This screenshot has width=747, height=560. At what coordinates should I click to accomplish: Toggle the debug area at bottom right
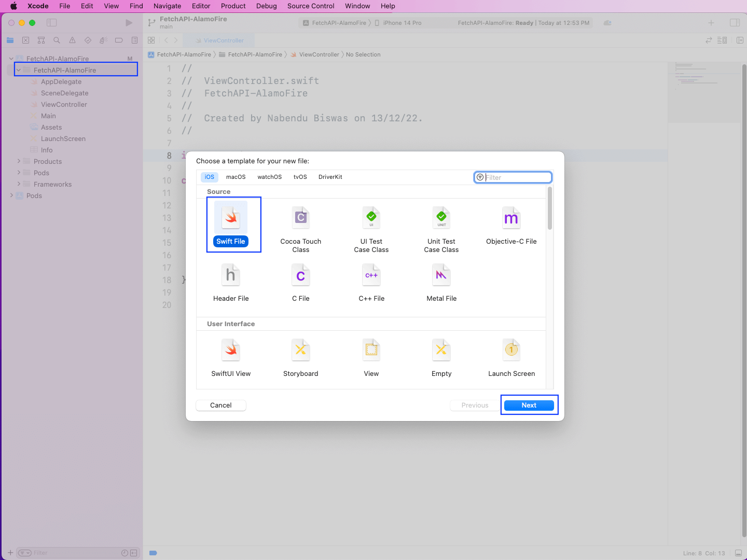pyautogui.click(x=738, y=553)
